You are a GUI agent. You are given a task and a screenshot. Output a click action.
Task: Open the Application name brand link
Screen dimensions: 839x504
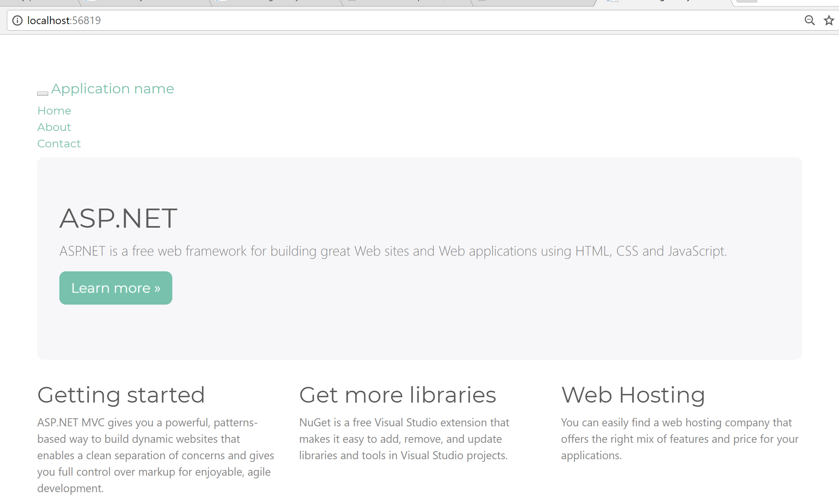pyautogui.click(x=113, y=89)
